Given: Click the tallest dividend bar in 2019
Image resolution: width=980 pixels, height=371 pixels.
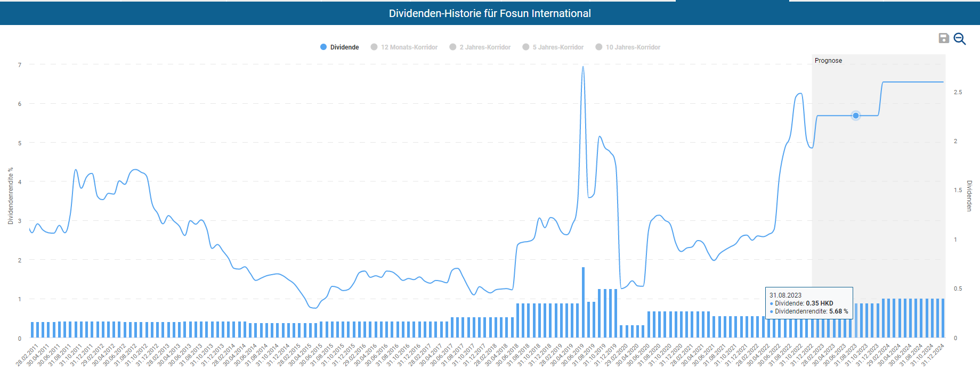Looking at the screenshot, I should click(583, 302).
